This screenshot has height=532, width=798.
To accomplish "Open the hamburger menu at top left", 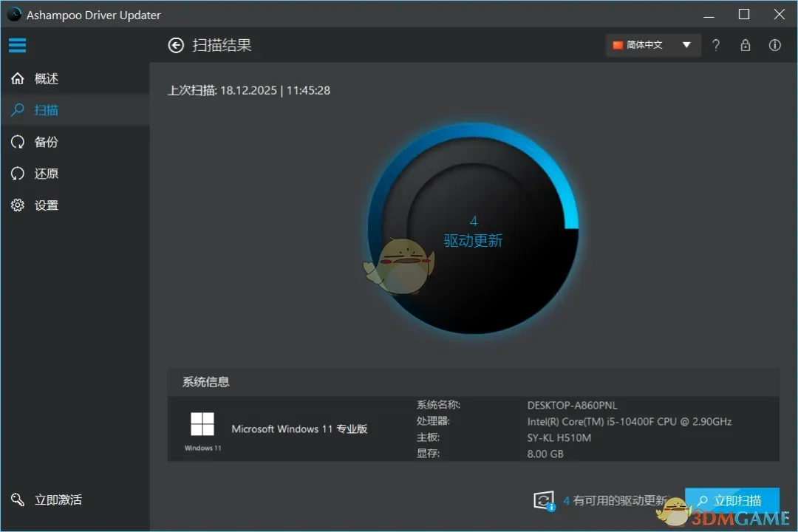I will point(17,45).
